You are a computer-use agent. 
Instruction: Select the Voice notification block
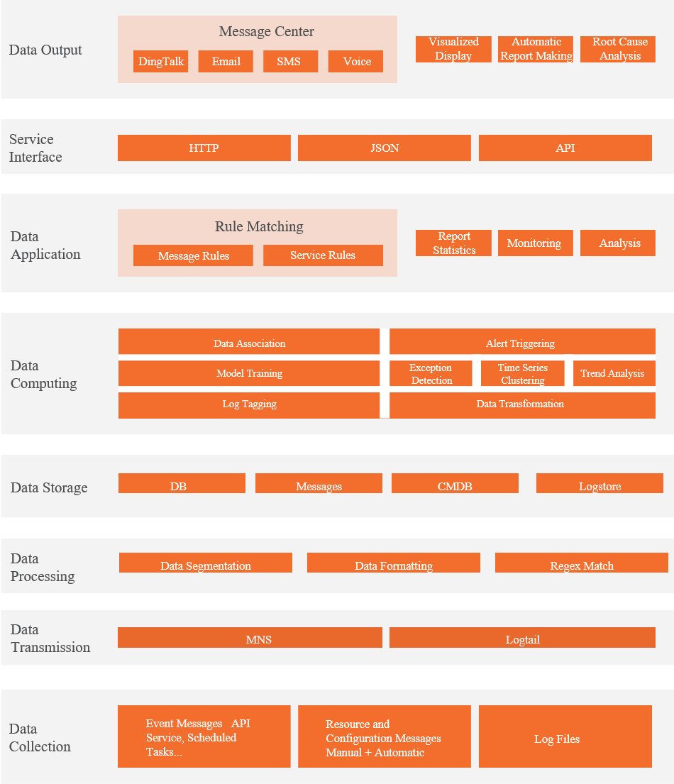coord(356,62)
